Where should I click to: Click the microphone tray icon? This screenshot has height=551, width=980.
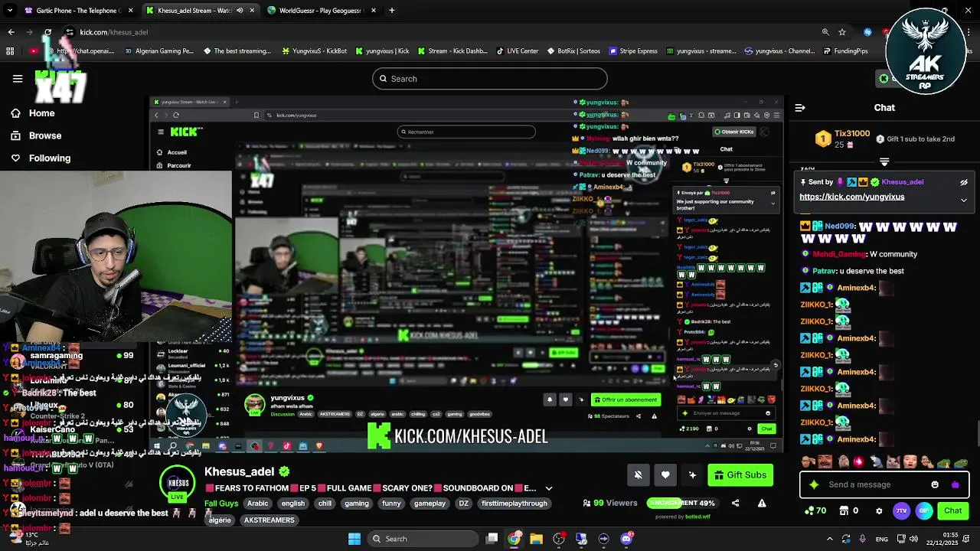pyautogui.click(x=862, y=539)
